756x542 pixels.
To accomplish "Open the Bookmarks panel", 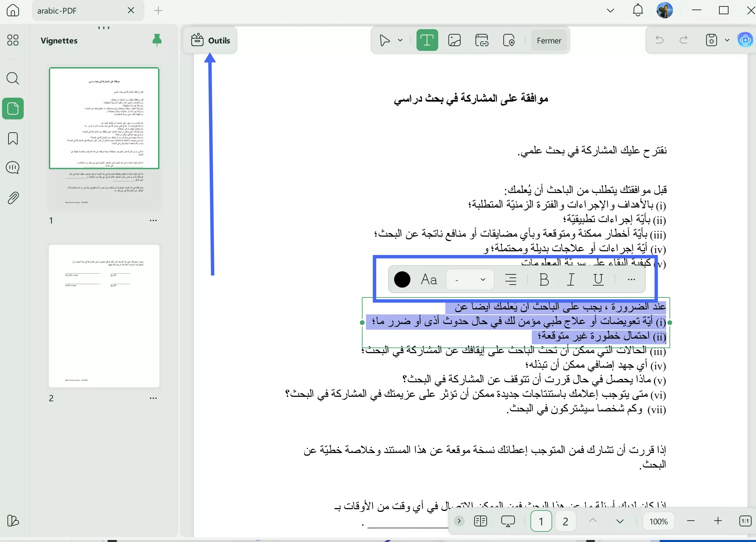I will tap(13, 139).
